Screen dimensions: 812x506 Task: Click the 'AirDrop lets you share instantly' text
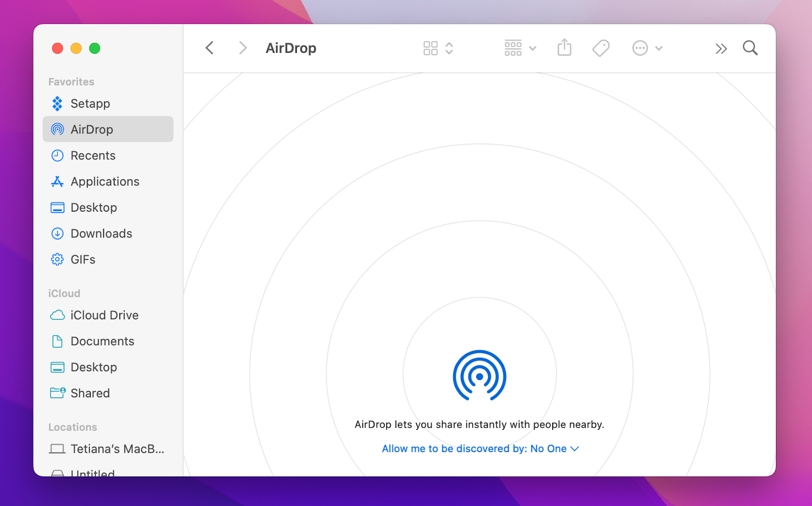pyautogui.click(x=479, y=424)
